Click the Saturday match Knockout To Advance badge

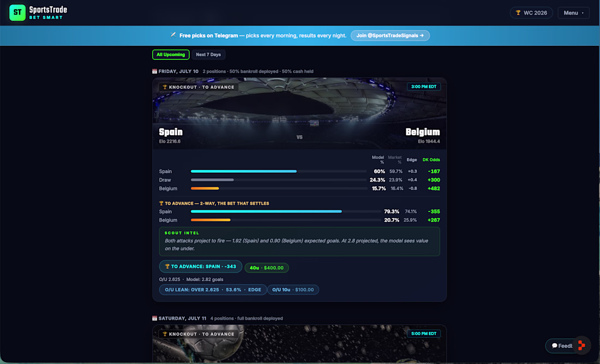pos(198,334)
